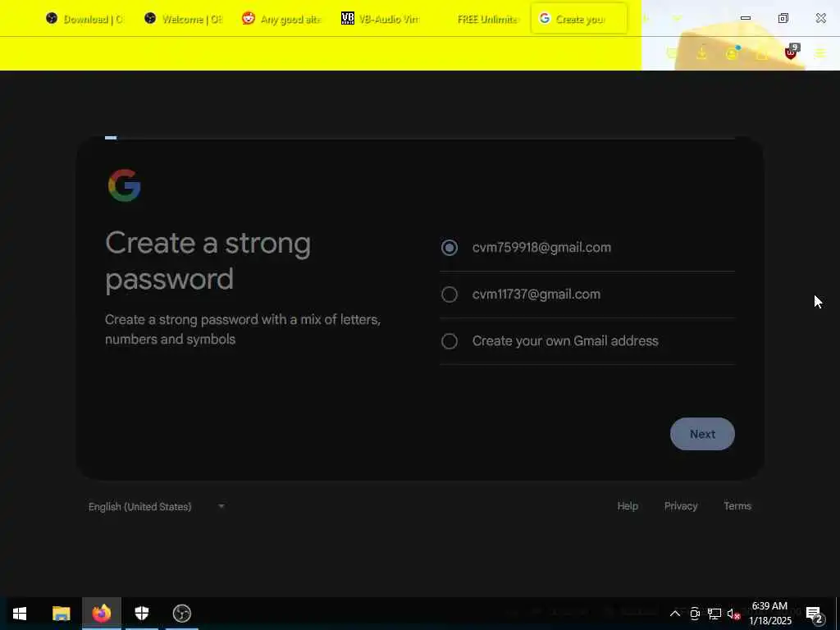This screenshot has width=840, height=630.
Task: Open Windows Security shield in taskbar
Action: [x=141, y=614]
